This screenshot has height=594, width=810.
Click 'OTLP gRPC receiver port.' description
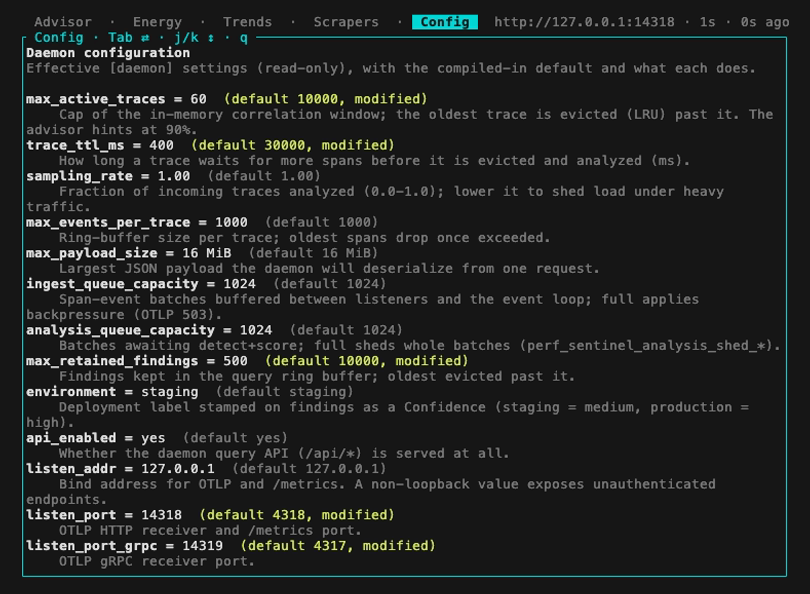tap(157, 561)
